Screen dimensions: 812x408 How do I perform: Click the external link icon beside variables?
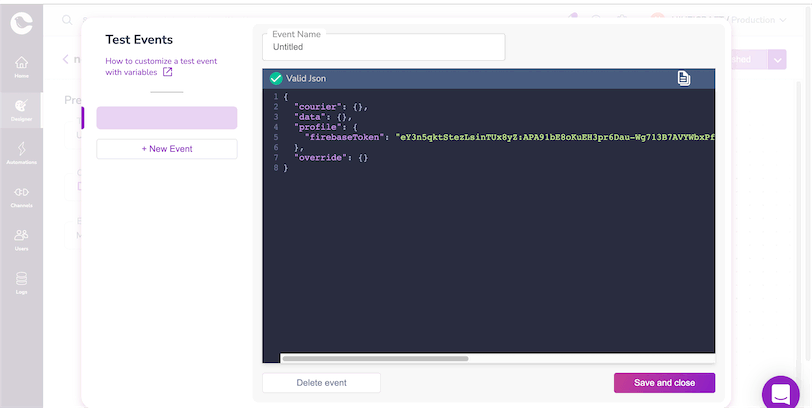tap(168, 72)
